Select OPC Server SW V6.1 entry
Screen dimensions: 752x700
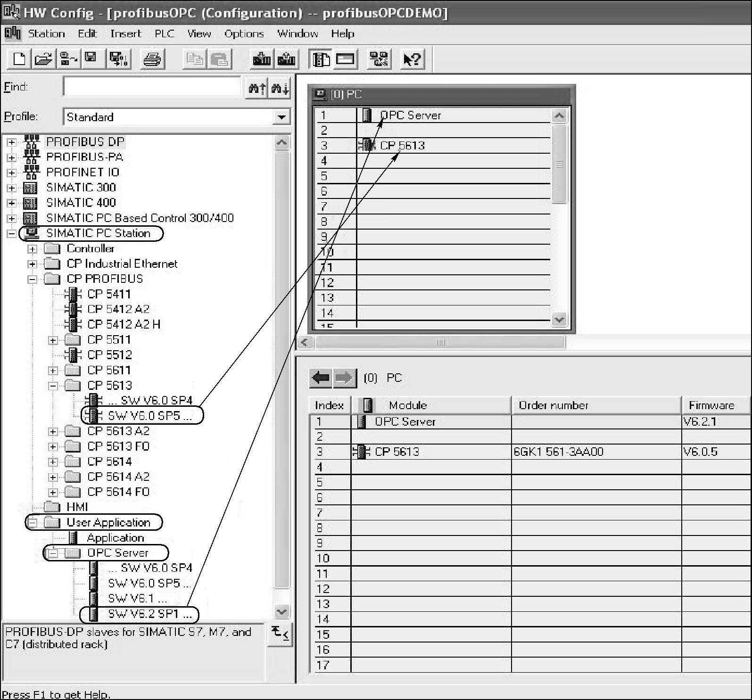pyautogui.click(x=137, y=598)
